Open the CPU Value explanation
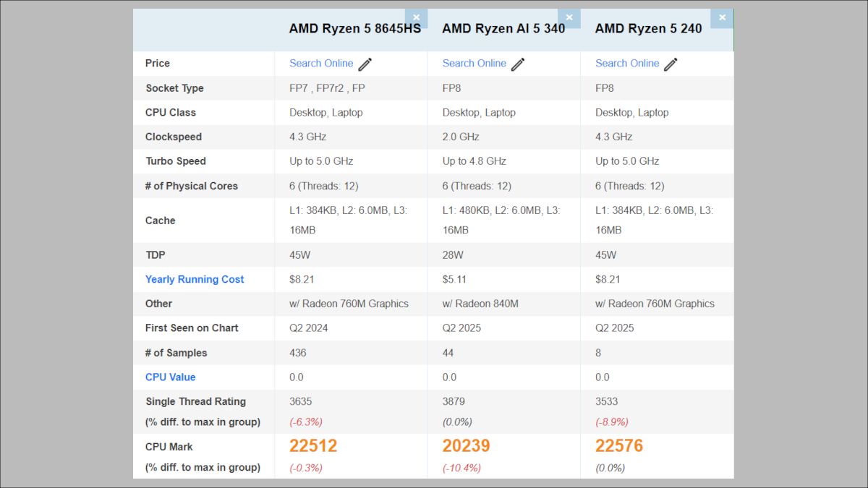 pyautogui.click(x=171, y=377)
